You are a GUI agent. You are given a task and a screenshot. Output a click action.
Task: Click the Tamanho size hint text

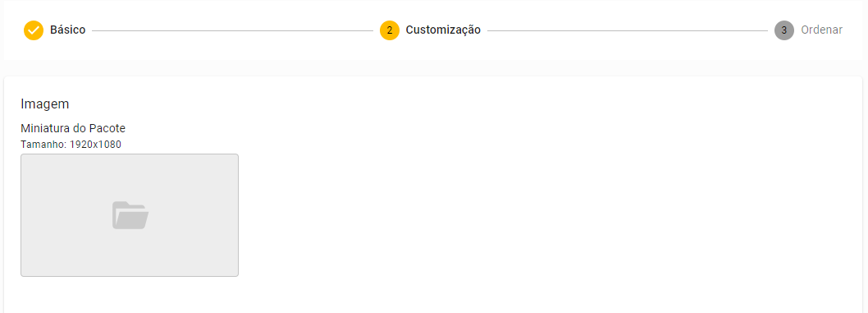pyautogui.click(x=71, y=144)
